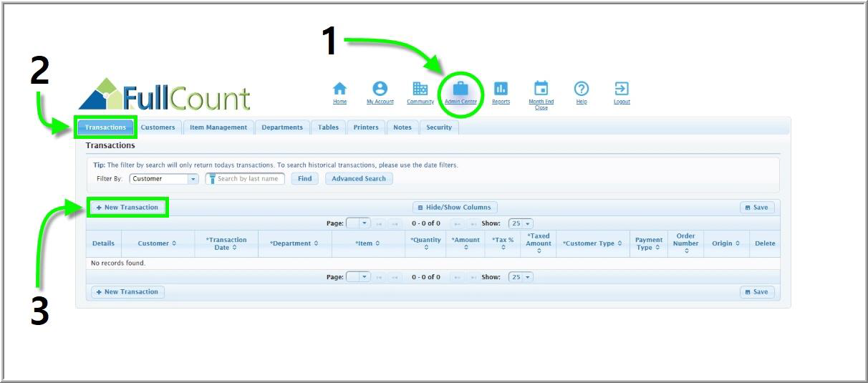This screenshot has height=383, width=868.
Task: Open the Community building icon
Action: coord(420,89)
